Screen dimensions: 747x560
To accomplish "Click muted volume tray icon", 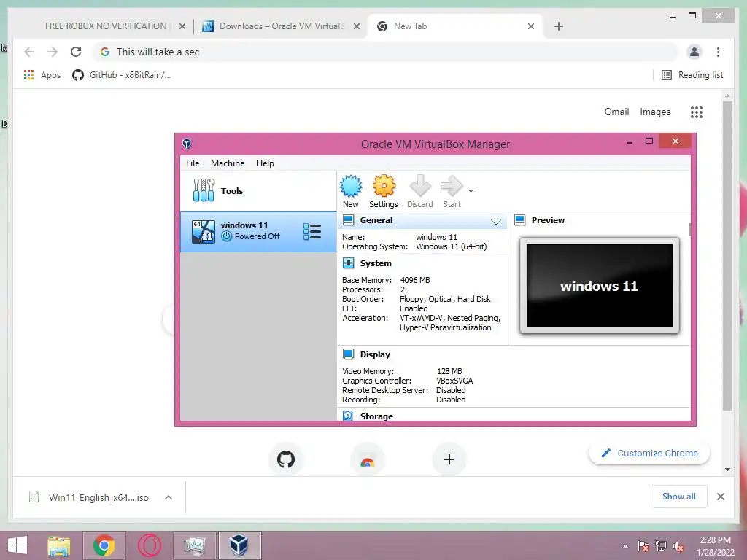I will [x=678, y=546].
